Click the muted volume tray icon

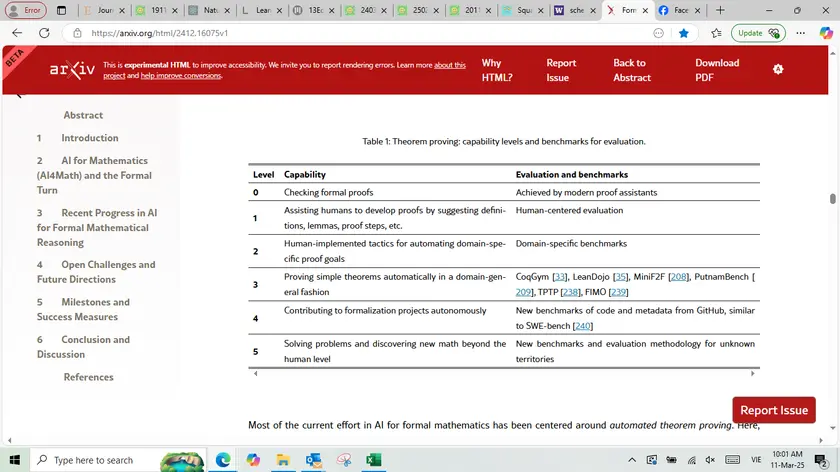[x=710, y=460]
